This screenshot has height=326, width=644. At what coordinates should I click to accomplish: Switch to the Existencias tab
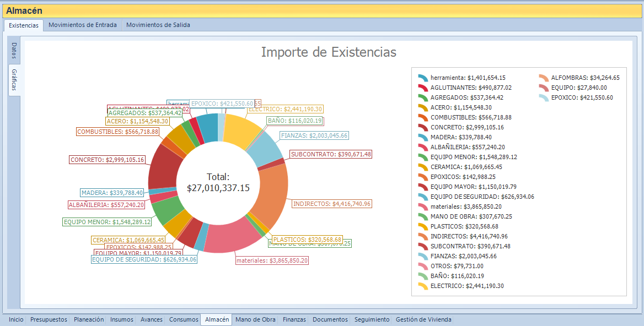23,25
